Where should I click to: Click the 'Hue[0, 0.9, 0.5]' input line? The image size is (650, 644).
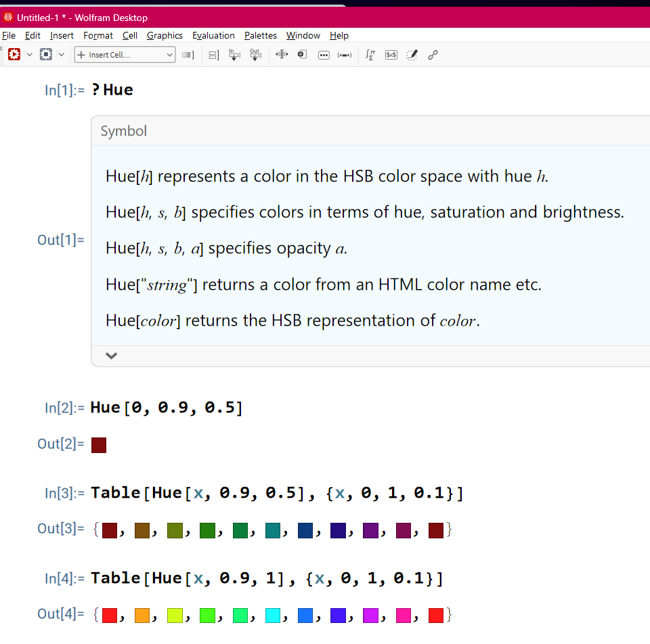click(167, 408)
